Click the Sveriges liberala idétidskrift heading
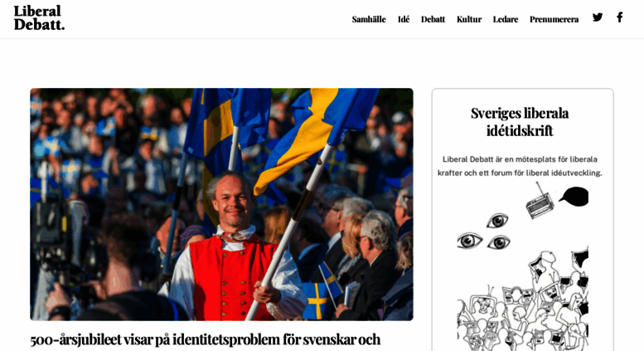644x351 pixels. (520, 122)
